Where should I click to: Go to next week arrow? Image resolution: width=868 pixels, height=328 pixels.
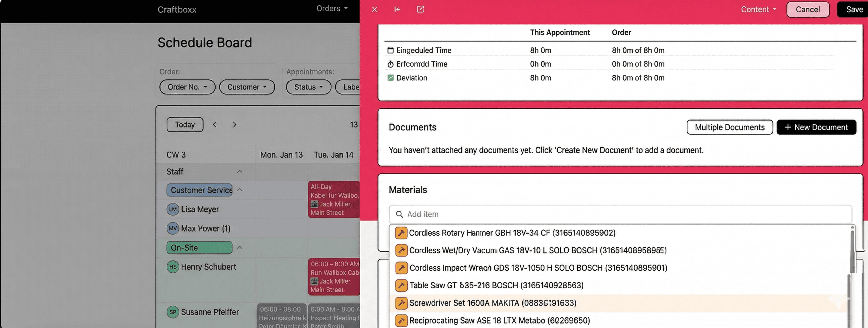click(x=234, y=125)
